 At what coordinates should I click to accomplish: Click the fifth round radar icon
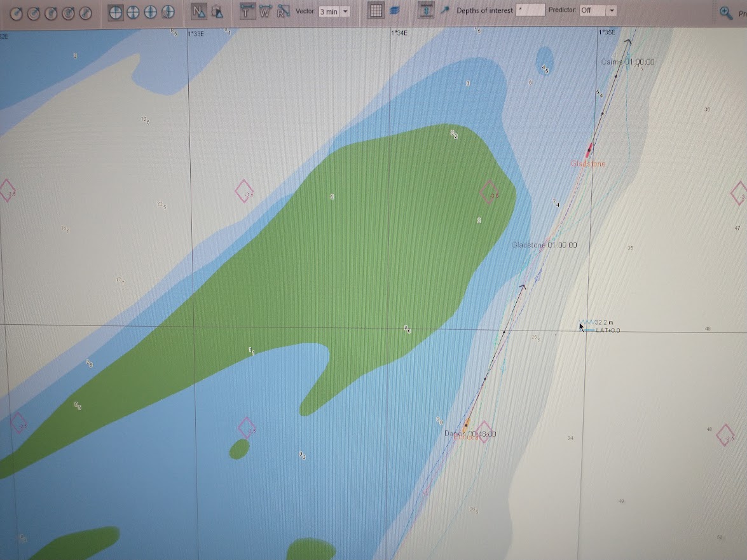click(x=86, y=12)
